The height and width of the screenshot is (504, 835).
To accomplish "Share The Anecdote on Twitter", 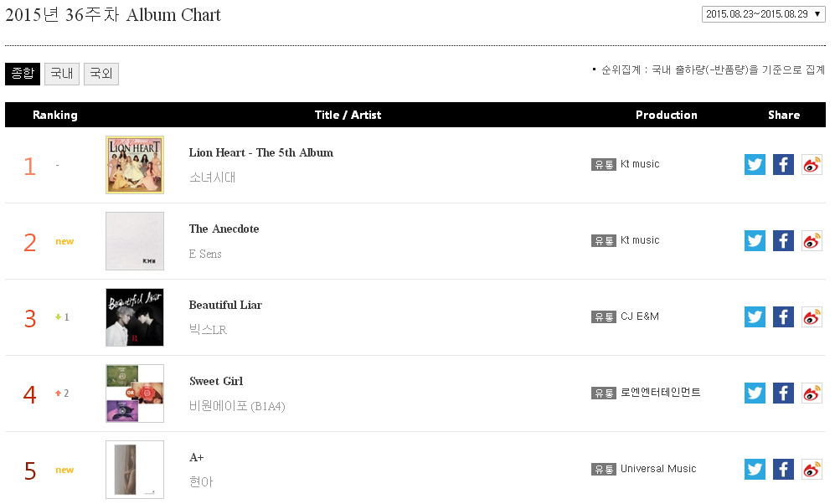I will pyautogui.click(x=755, y=241).
